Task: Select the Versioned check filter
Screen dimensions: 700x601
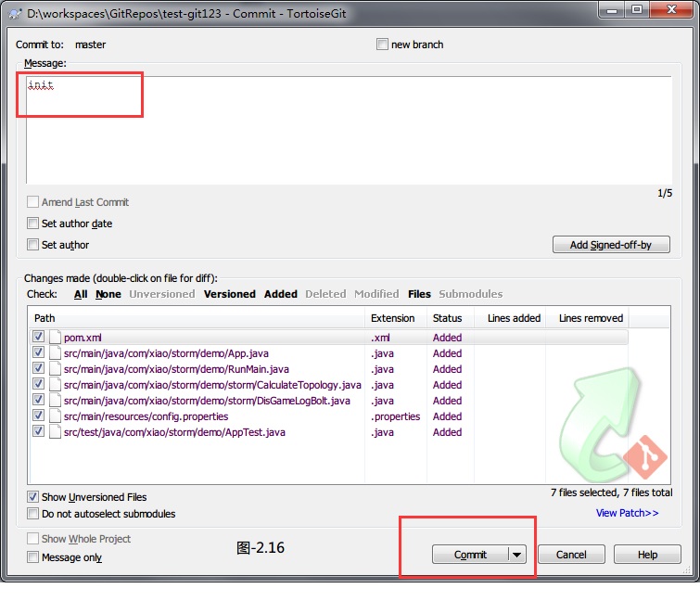Action: coord(229,294)
